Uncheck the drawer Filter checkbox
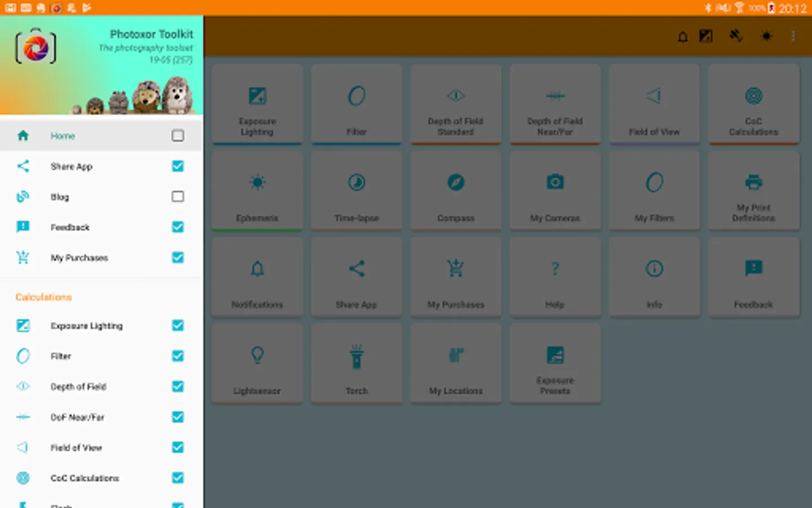Image resolution: width=812 pixels, height=508 pixels. point(178,356)
